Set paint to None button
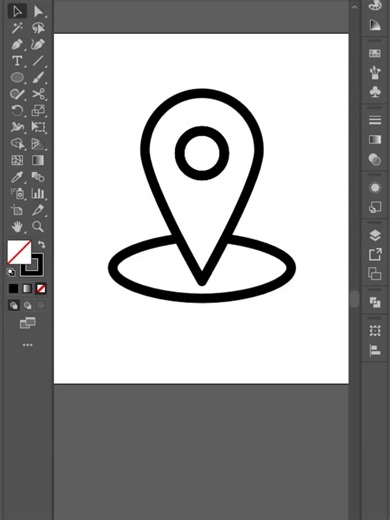Screen dimensions: 390x520 [x=41, y=288]
